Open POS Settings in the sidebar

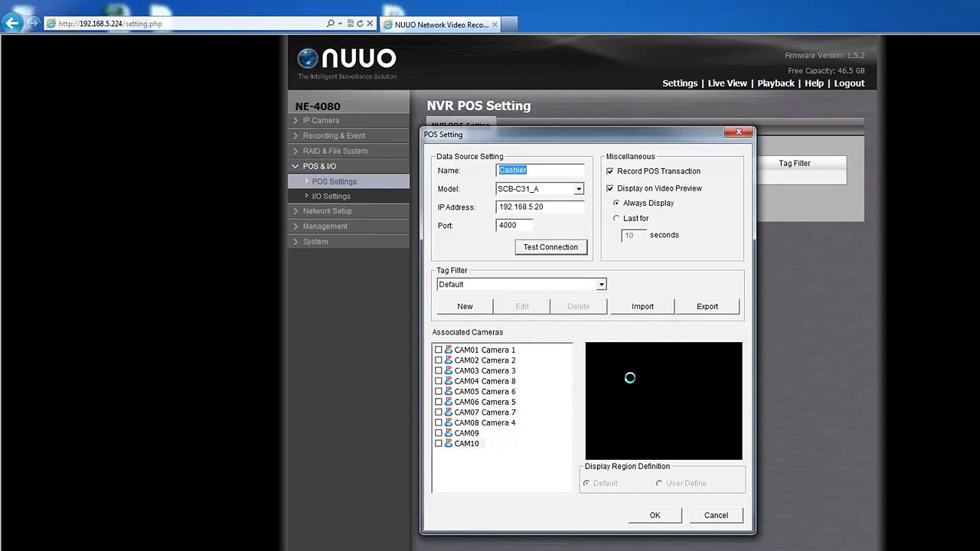tap(348, 181)
